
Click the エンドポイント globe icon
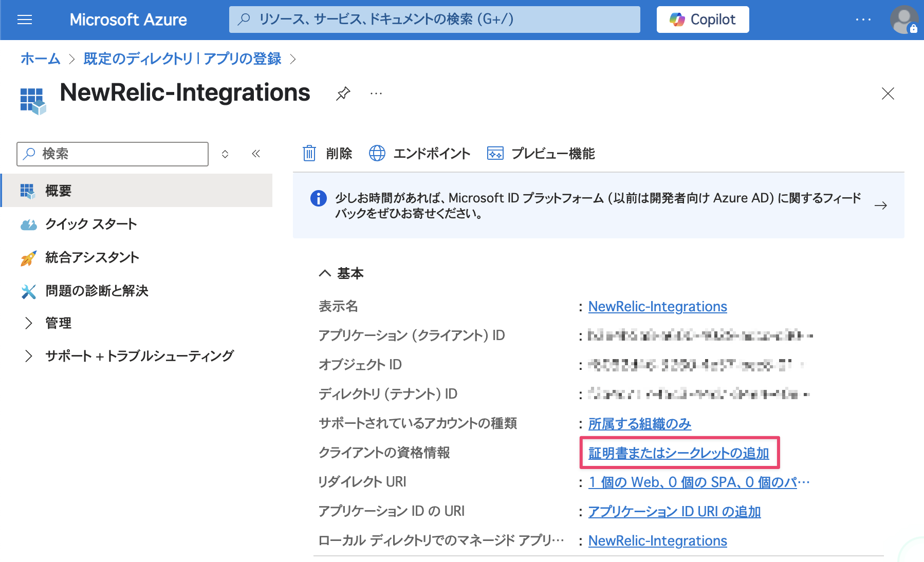pyautogui.click(x=378, y=153)
